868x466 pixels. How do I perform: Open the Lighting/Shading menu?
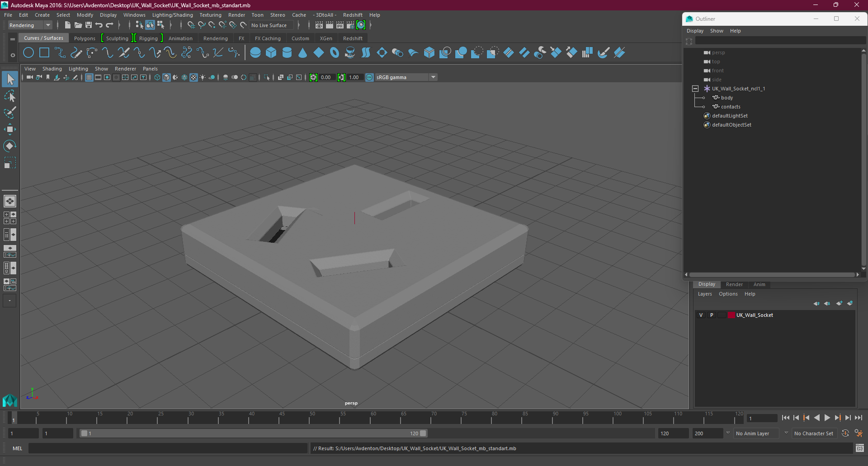[x=172, y=15]
